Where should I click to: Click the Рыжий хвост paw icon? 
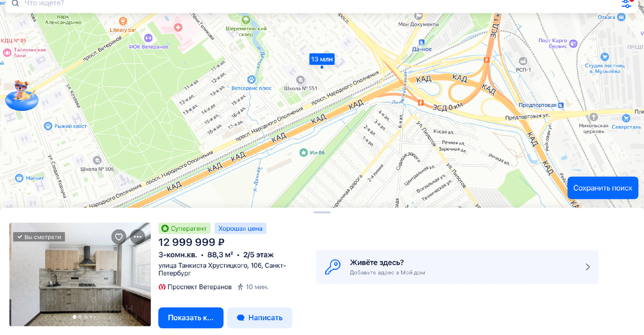pos(48,126)
